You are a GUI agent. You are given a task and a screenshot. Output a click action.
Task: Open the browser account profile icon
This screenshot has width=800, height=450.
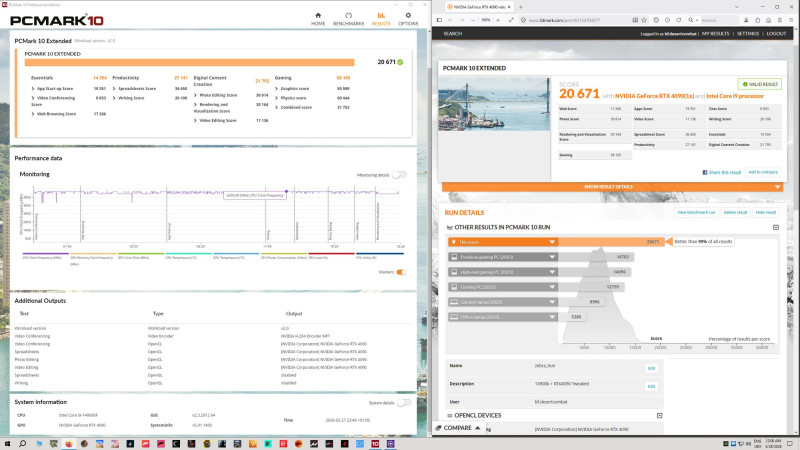[x=780, y=20]
